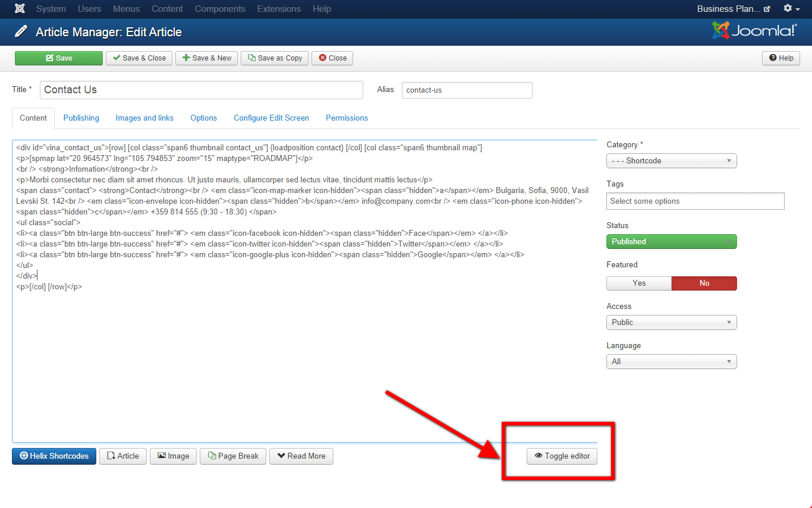Set Featured to Yes
Image resolution: width=812 pixels, height=508 pixels.
click(x=639, y=283)
